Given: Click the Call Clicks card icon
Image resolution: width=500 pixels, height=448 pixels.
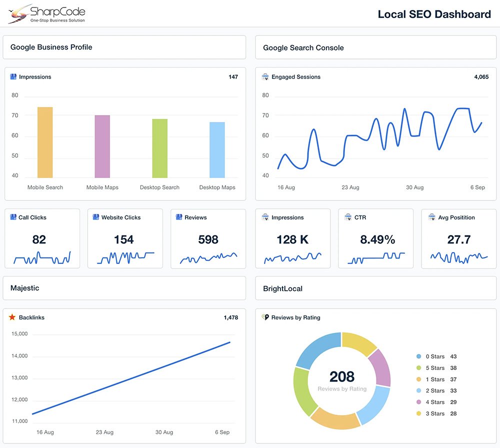Looking at the screenshot, I should pos(13,217).
